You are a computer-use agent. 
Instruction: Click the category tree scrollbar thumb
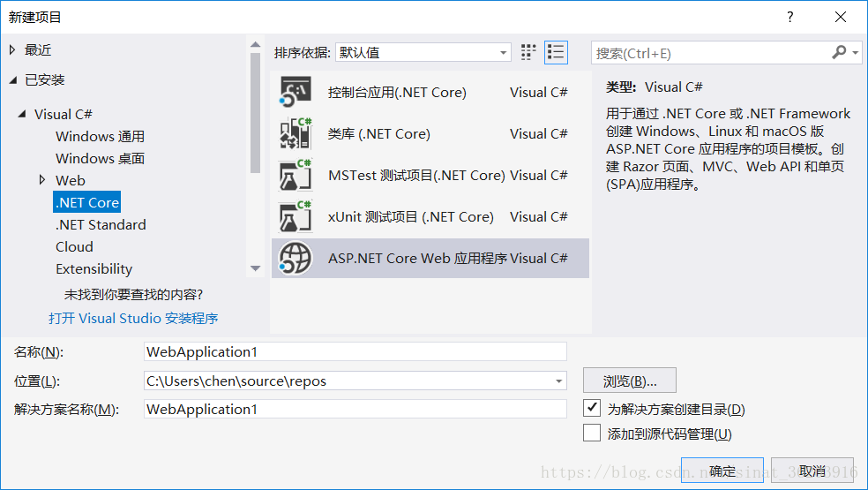255,113
